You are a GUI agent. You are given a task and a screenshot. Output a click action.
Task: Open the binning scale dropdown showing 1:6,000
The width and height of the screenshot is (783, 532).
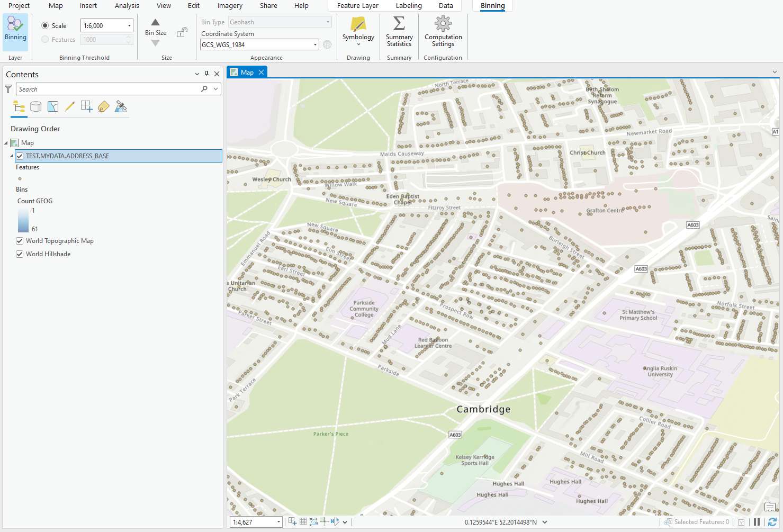(x=129, y=25)
